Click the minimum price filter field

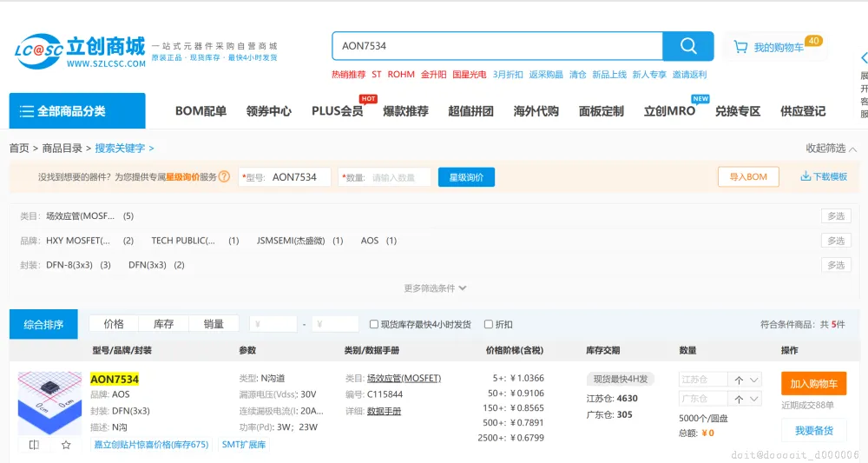tap(273, 324)
